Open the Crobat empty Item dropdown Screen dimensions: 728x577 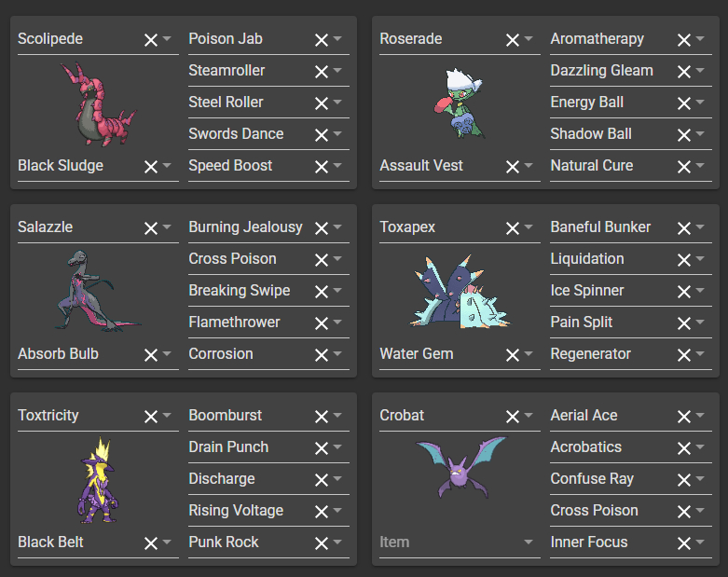coord(528,543)
